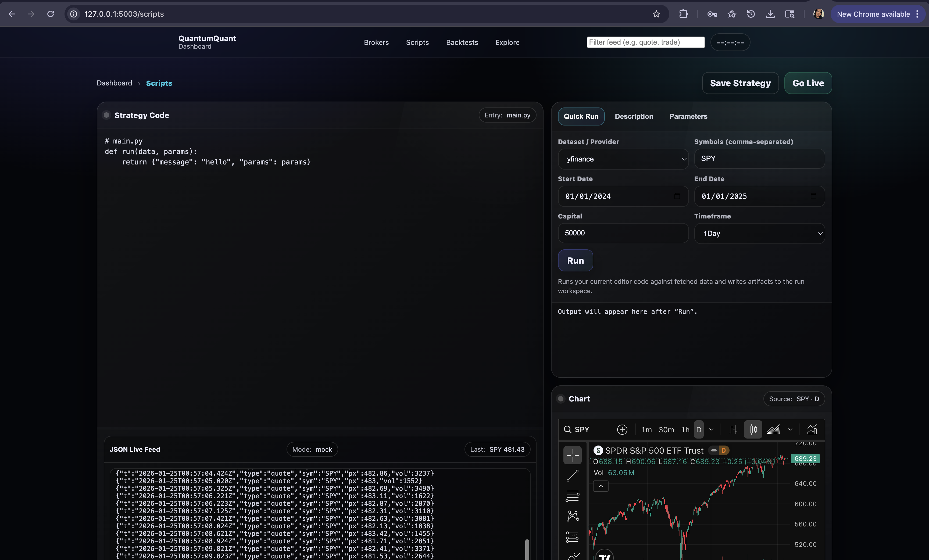Select the trend line drawing tool

click(572, 476)
